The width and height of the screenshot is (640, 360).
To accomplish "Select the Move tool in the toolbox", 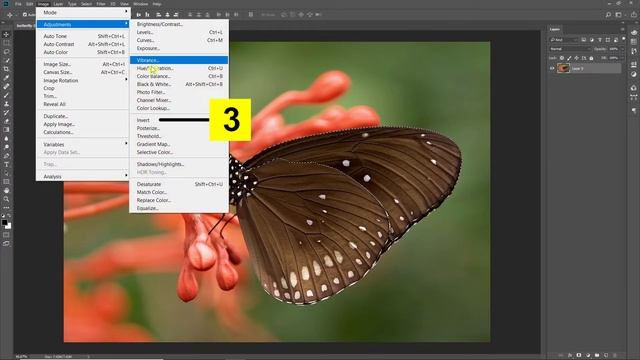I will [x=6, y=34].
